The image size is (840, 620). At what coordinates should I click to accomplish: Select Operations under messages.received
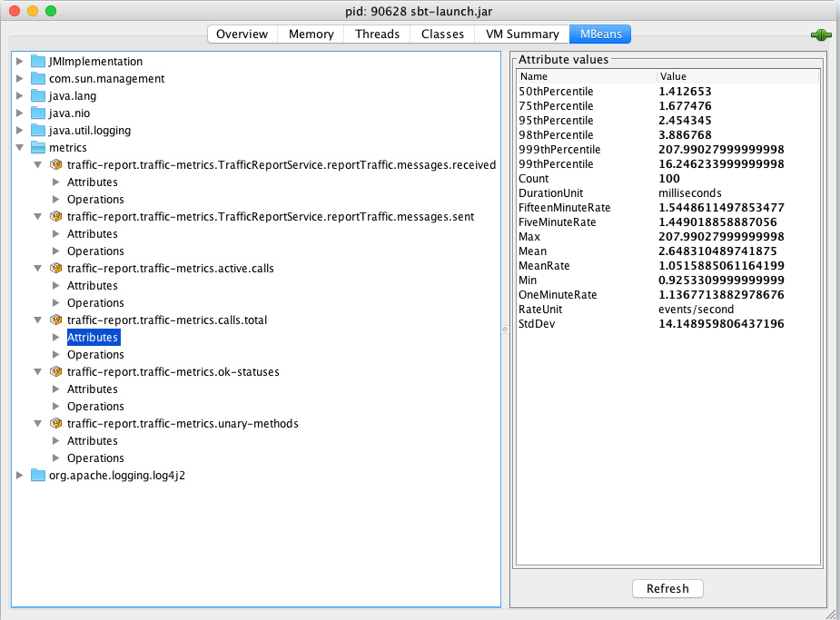95,199
